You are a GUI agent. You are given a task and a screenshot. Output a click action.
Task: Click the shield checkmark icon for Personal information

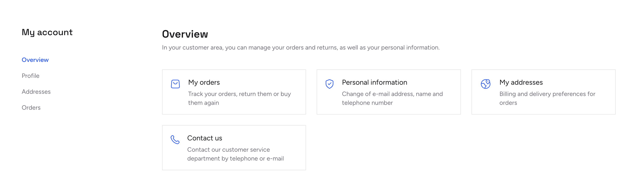pos(329,84)
